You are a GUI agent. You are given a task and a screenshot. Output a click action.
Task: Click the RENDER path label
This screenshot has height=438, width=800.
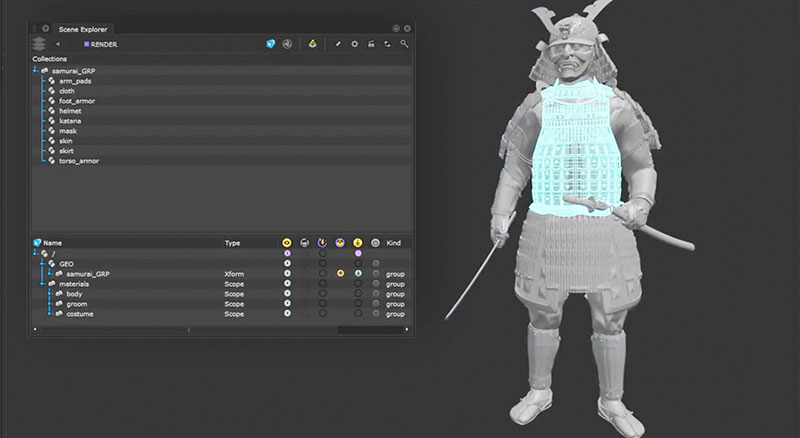pyautogui.click(x=103, y=44)
